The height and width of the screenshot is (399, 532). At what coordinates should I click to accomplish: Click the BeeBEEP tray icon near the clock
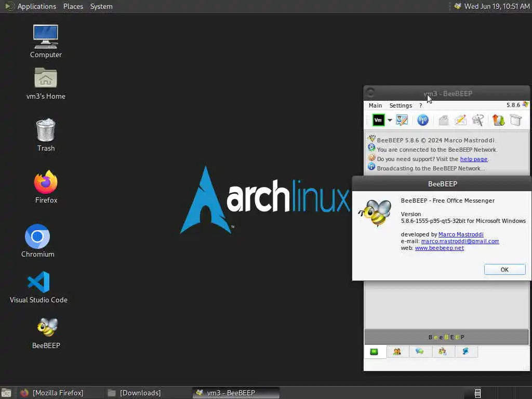(x=457, y=6)
